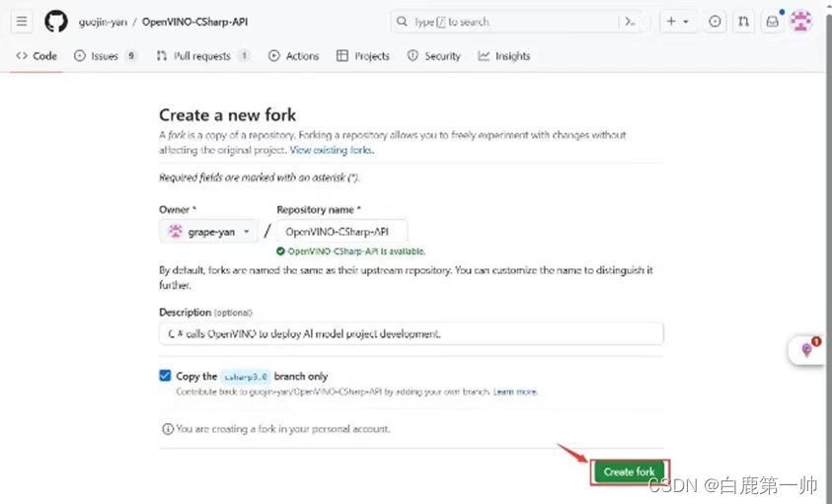Open the 'Learn more' link
The height and width of the screenshot is (504, 832).
click(x=515, y=393)
